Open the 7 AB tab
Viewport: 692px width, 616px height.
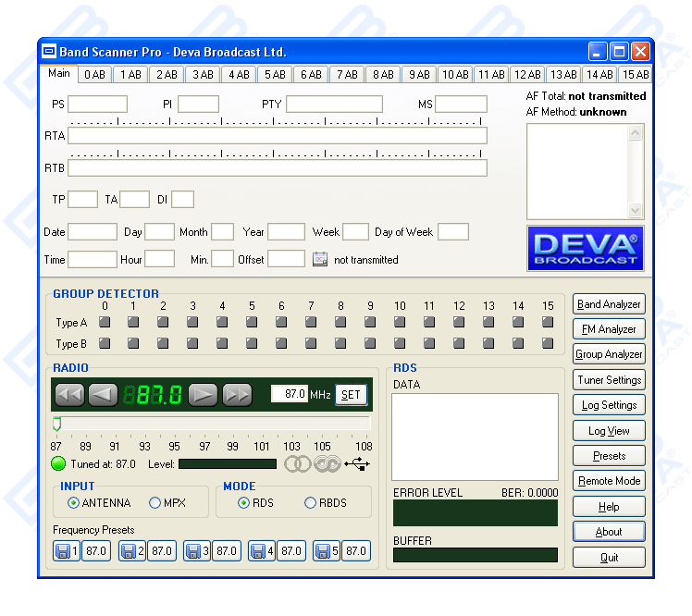[347, 75]
